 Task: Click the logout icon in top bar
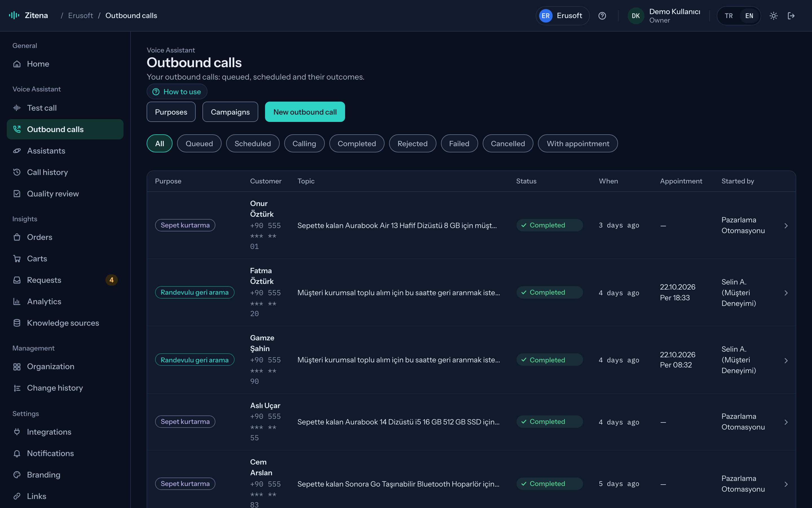coord(791,16)
